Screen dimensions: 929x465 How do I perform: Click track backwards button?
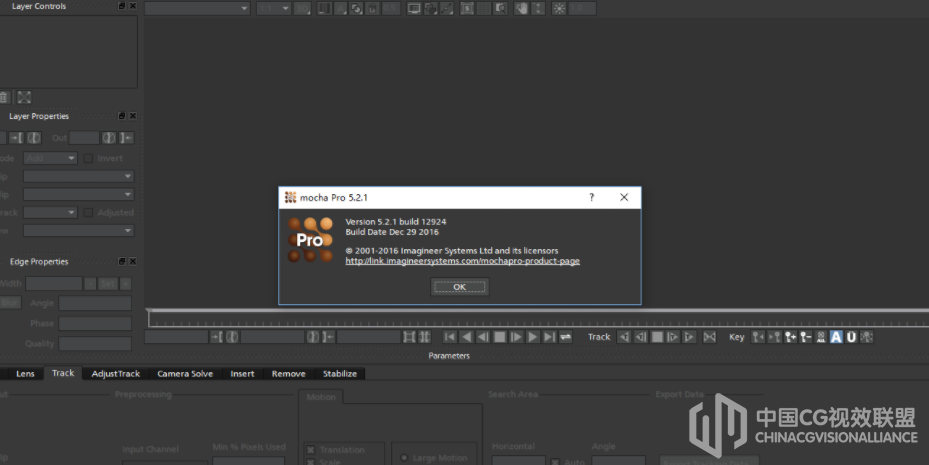point(624,337)
